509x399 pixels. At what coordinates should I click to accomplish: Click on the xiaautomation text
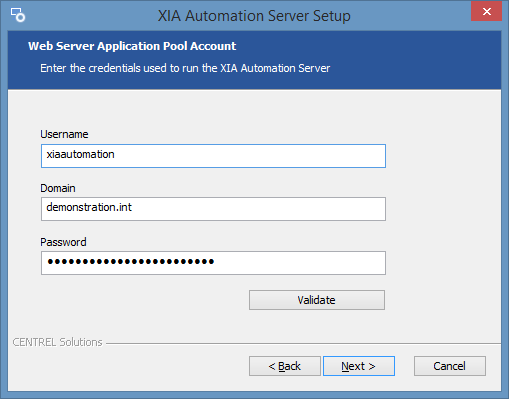80,154
